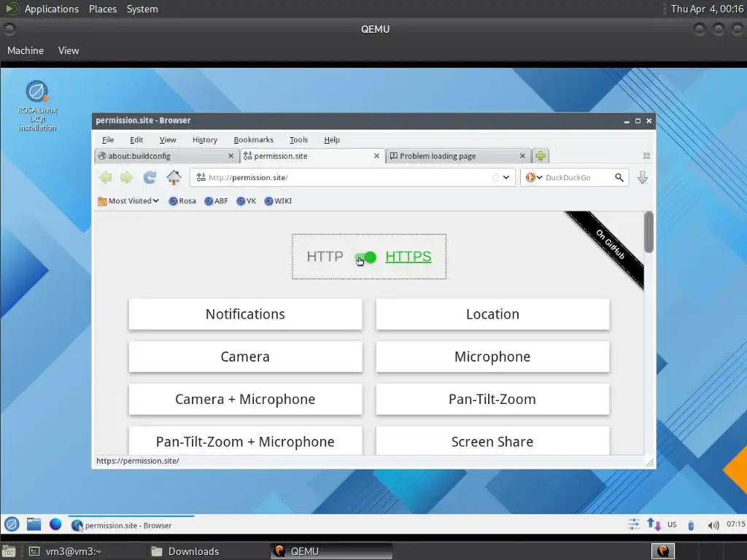
Task: Open the QEMU Machine menu
Action: 26,50
